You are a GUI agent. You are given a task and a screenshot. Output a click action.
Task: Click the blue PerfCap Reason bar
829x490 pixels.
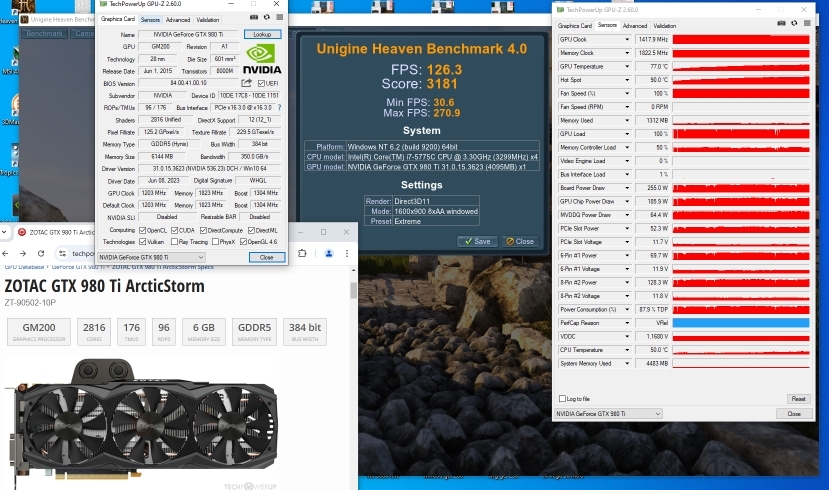[741, 323]
